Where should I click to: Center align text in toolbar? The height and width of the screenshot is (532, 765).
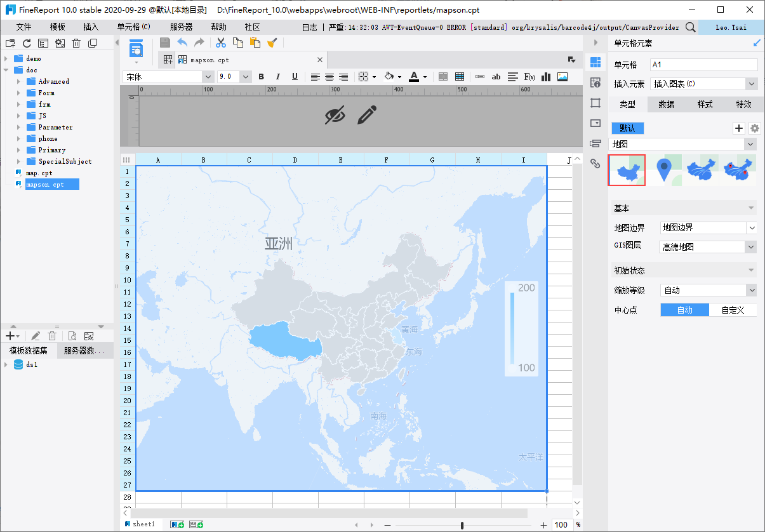(329, 77)
